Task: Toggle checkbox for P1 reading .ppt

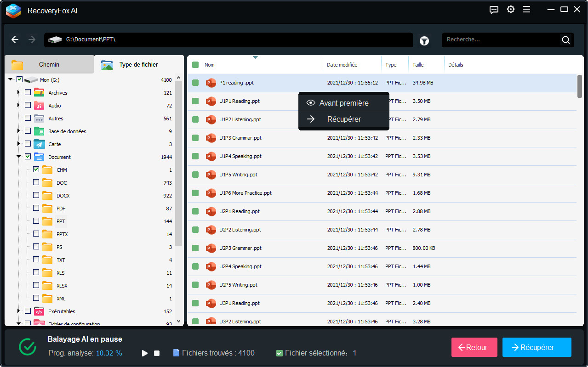Action: pos(195,83)
